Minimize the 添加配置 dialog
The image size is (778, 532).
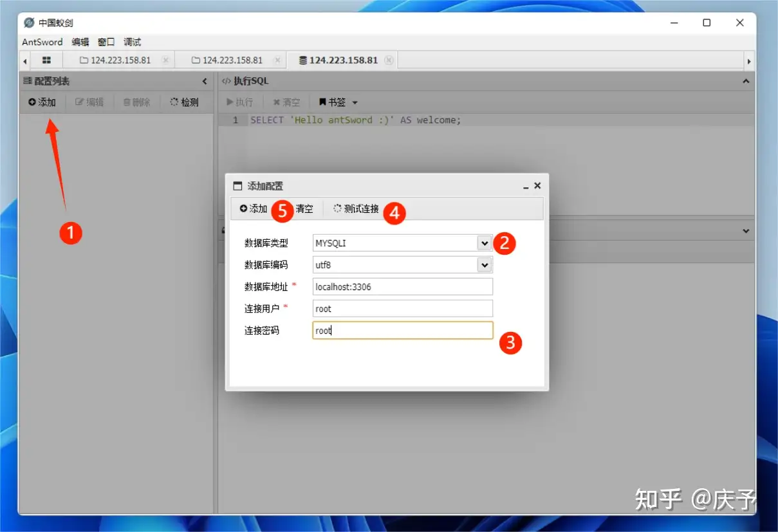[x=526, y=187]
